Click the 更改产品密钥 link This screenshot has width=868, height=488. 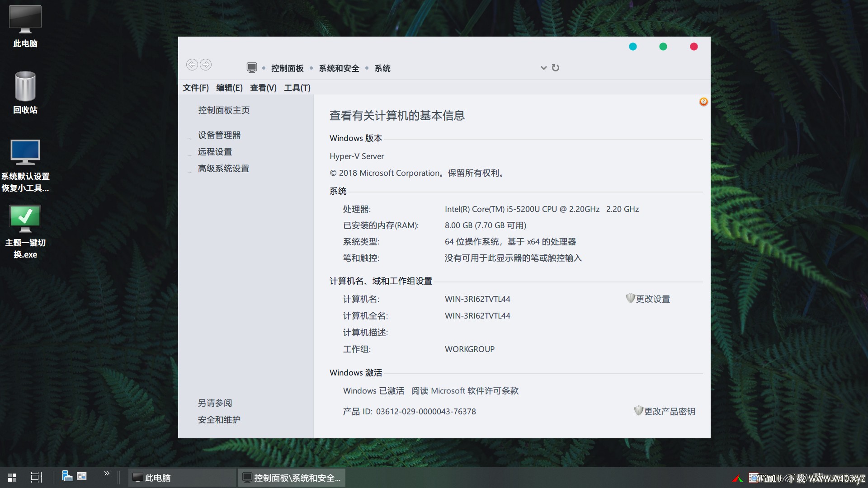(670, 412)
